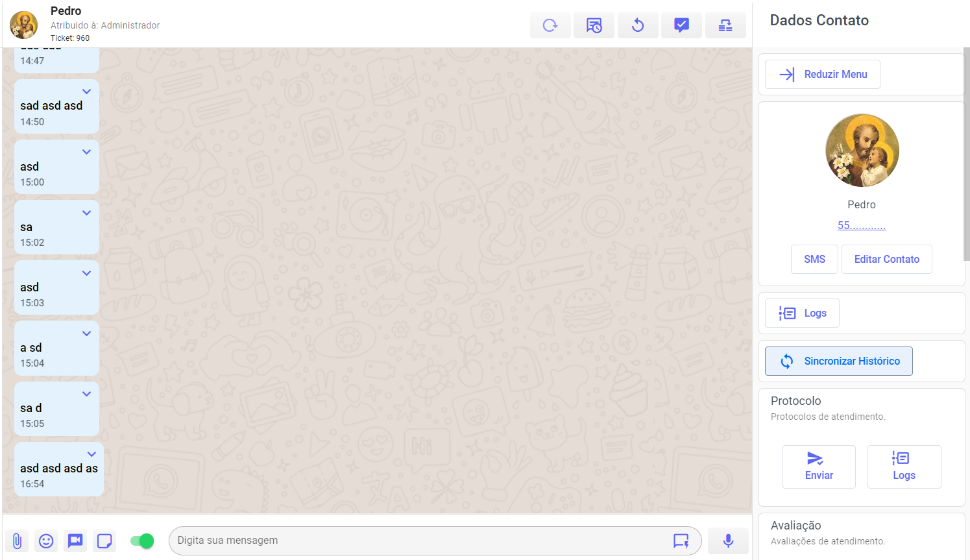This screenshot has height=560, width=970.
Task: Click the scheduled message icon in header
Action: (594, 25)
